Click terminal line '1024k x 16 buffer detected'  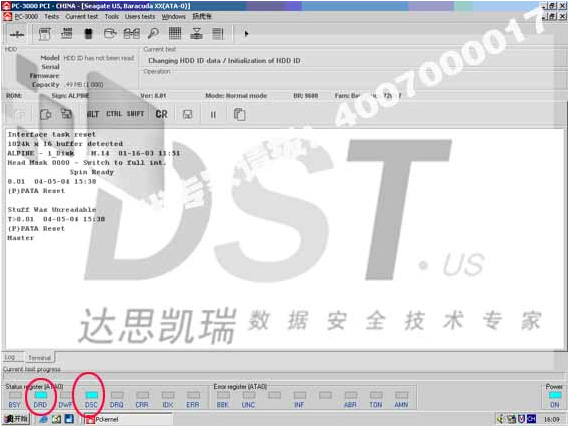pos(65,144)
